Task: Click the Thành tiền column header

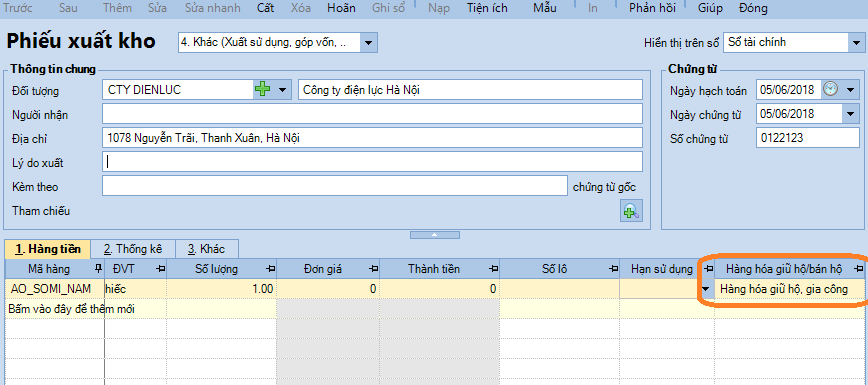Action: coord(440,269)
